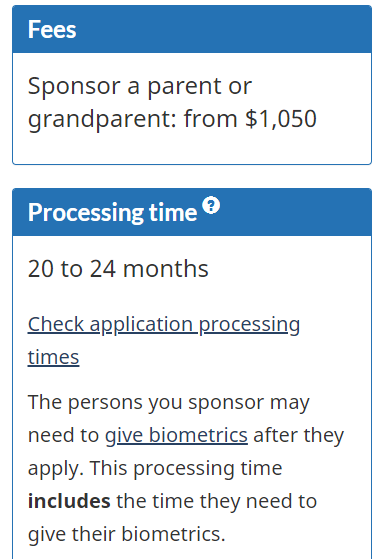Click 'the time they need to' text
Viewport: 384px width, 559px height.
tap(216, 501)
